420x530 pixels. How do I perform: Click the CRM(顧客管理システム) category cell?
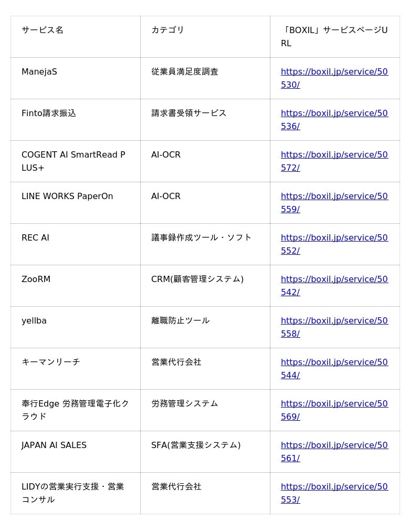197,279
